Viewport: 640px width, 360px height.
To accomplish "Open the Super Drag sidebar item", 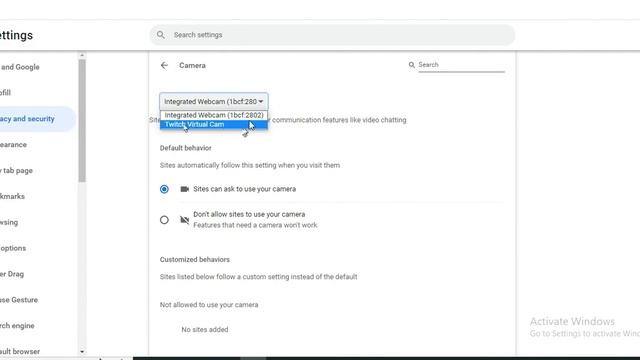I will [x=12, y=274].
